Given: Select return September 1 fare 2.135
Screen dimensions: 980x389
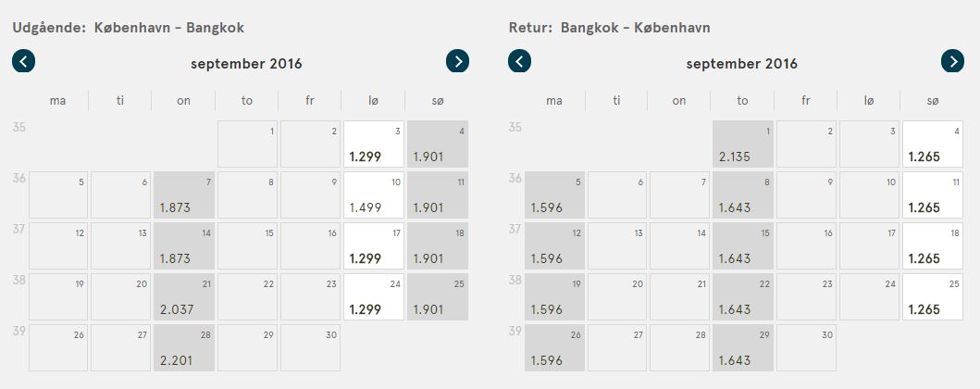Looking at the screenshot, I should click(x=743, y=144).
